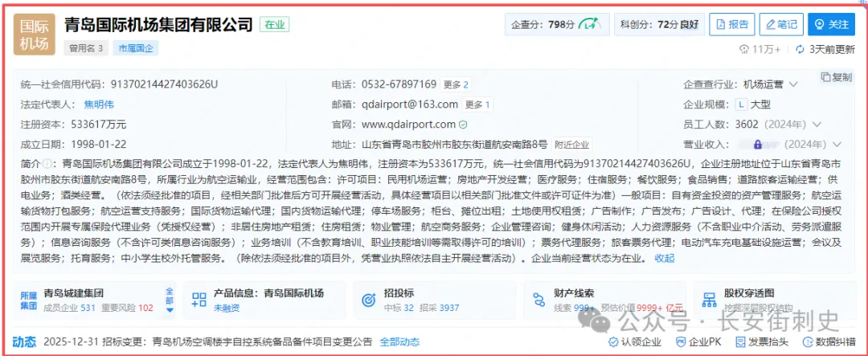Screen dimensions: 868x356
Task: Click the 科创分 72分良好 badge
Action: click(659, 25)
